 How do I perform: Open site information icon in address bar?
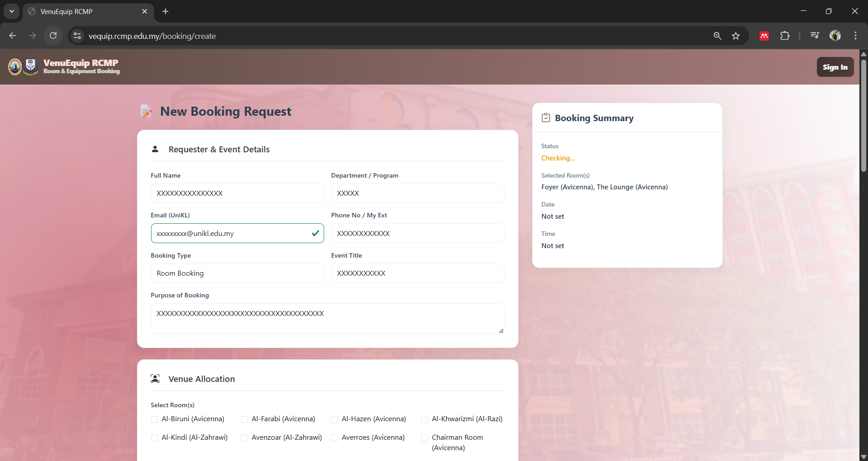[77, 36]
